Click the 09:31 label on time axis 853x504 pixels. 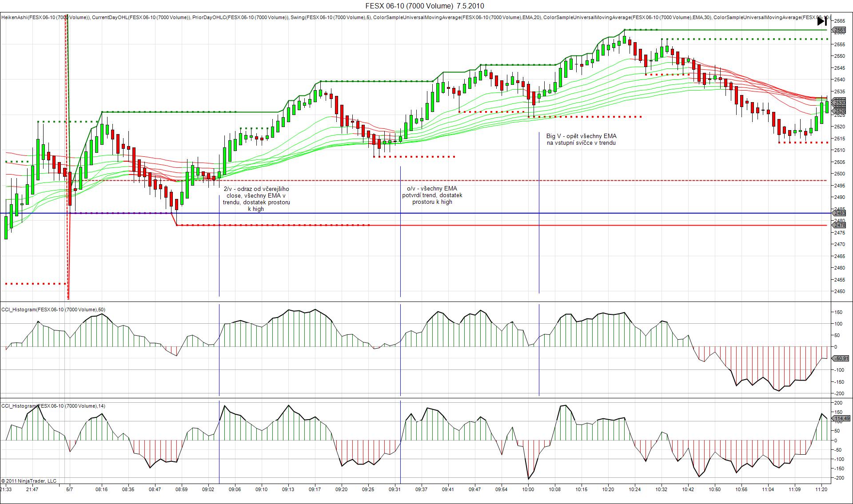395,489
